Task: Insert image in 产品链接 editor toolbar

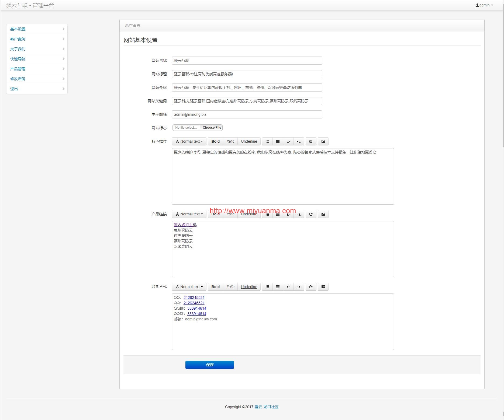Action: point(323,214)
